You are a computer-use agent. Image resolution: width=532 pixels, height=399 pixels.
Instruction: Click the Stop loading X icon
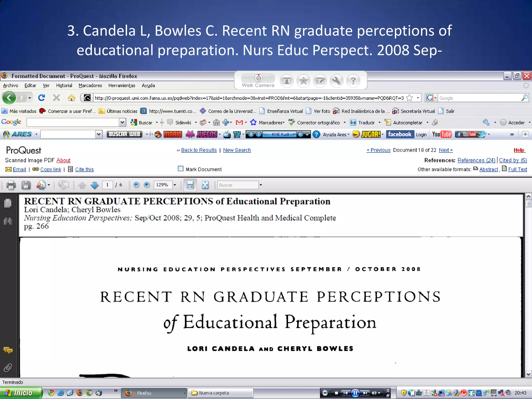point(56,98)
